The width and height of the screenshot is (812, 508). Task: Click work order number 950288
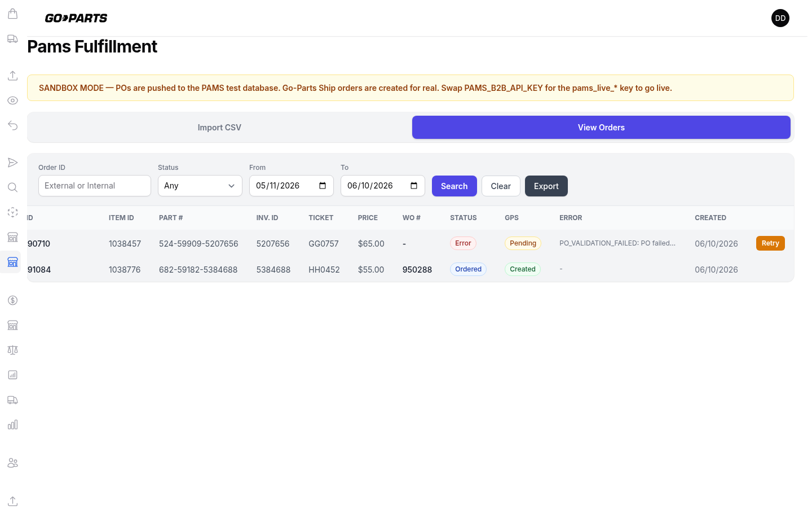click(x=417, y=270)
